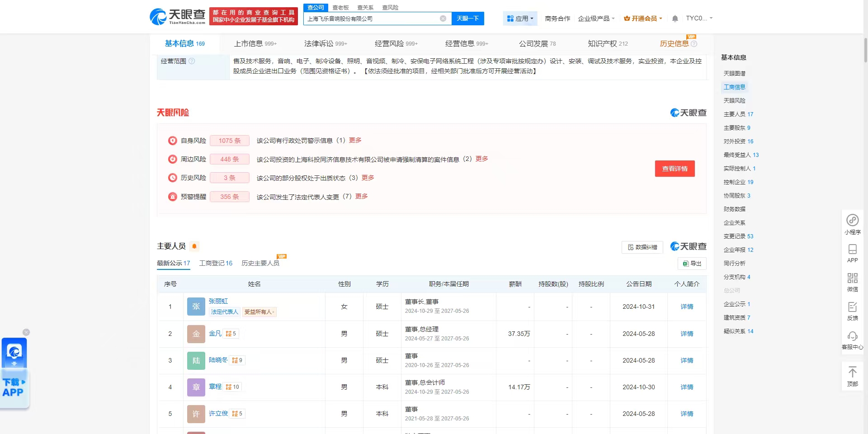868x434 pixels.
Task: Click the page's vertical scrollbar
Action: click(866, 50)
